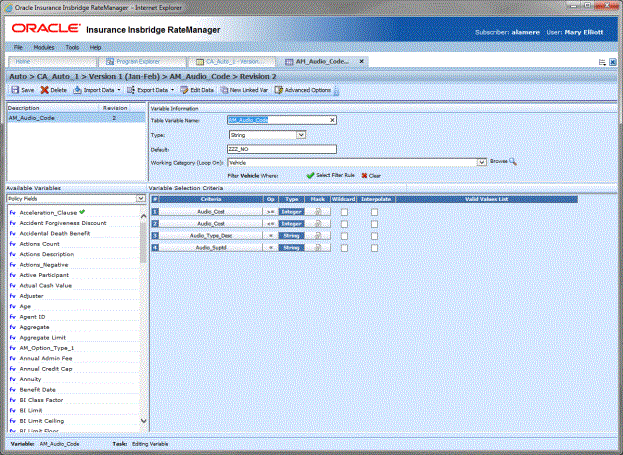
Task: Toggle Interpolate checkbox for row 2
Action: coord(374,224)
